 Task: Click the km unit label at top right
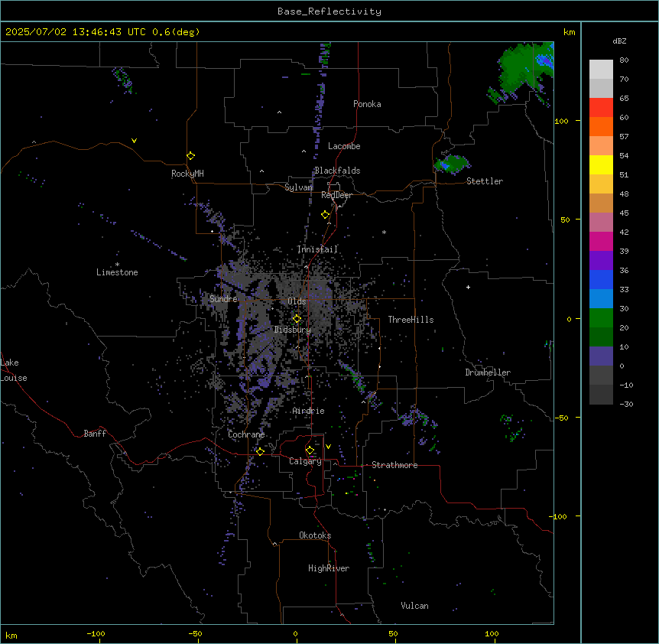pos(569,32)
